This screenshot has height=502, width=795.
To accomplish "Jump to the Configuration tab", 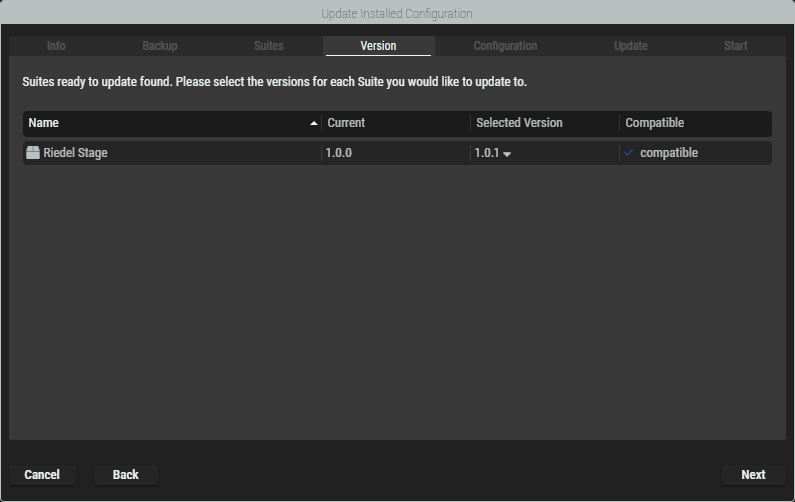I will pyautogui.click(x=505, y=46).
